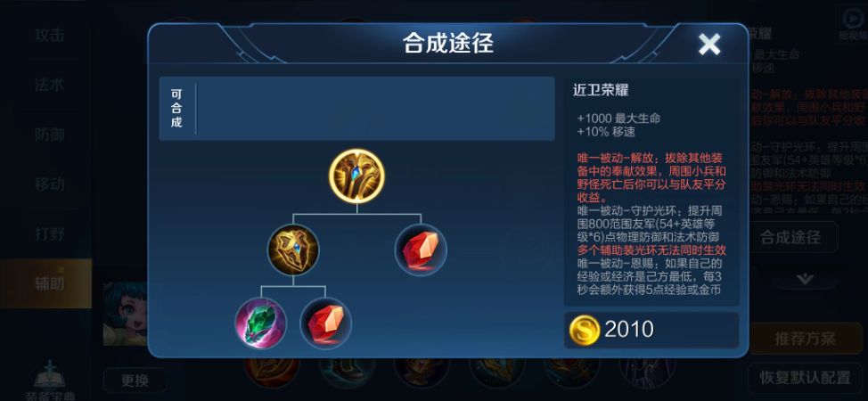Close the 合成途径 dialog
The width and height of the screenshot is (868, 401).
pos(709,44)
